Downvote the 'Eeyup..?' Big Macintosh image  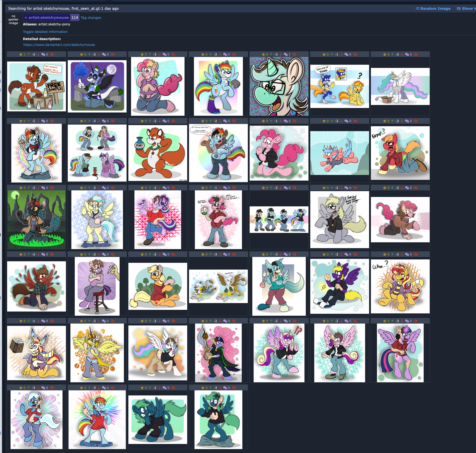(402, 121)
